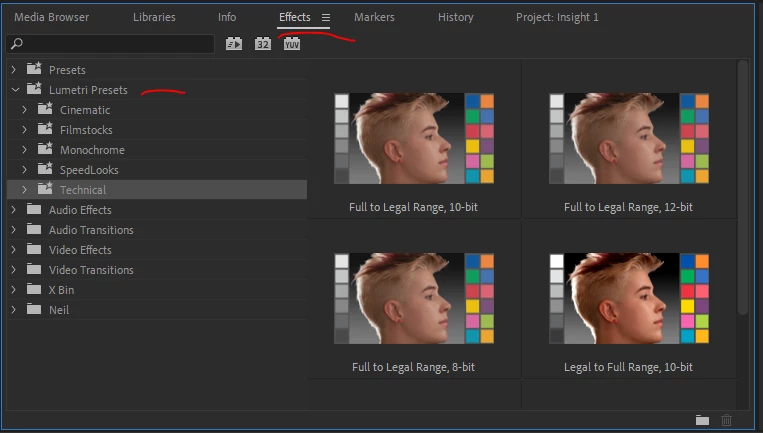Select Full to Legal Range, 10-bit thumbnail

(x=414, y=138)
